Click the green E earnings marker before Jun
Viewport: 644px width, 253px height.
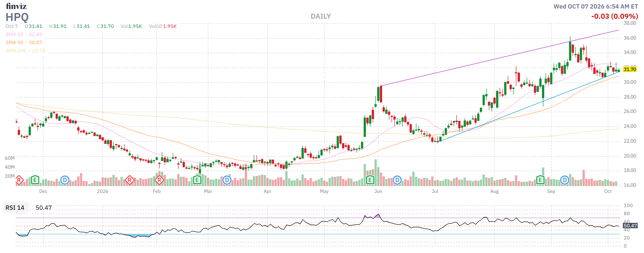370,180
